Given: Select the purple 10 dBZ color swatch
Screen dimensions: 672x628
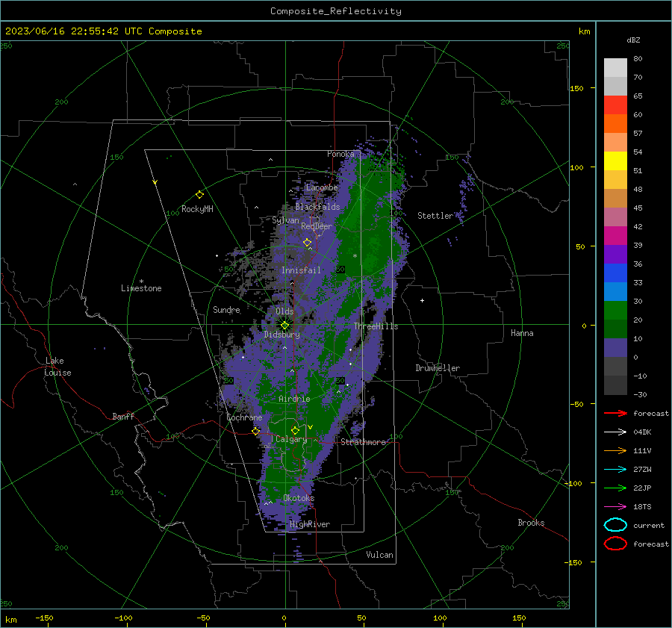Looking at the screenshot, I should [615, 347].
